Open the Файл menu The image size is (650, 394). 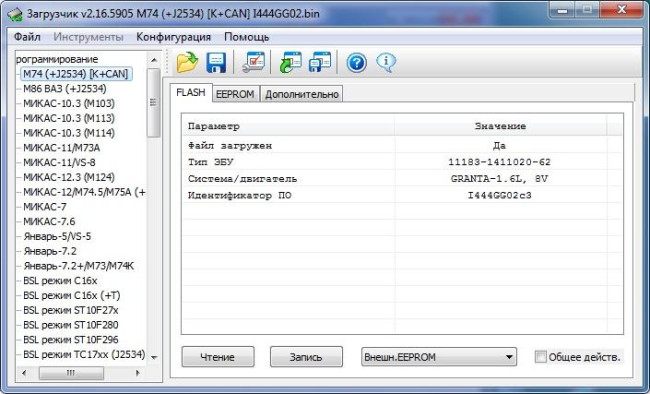(x=27, y=37)
